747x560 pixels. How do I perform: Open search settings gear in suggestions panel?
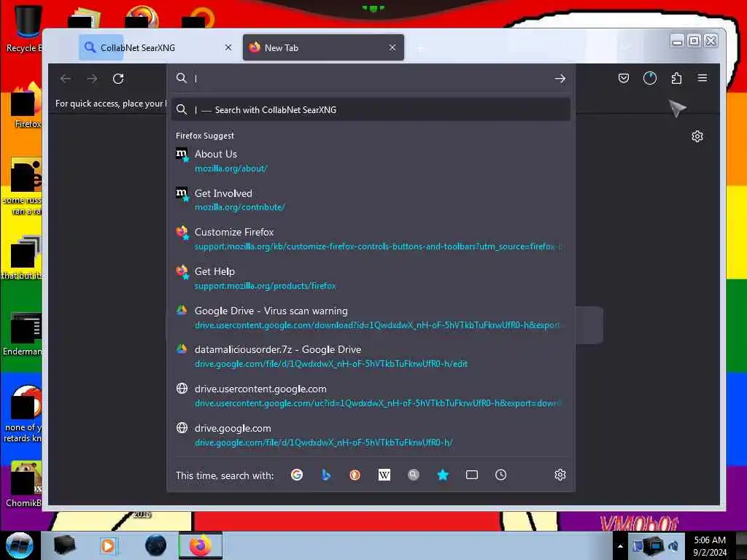coord(560,475)
